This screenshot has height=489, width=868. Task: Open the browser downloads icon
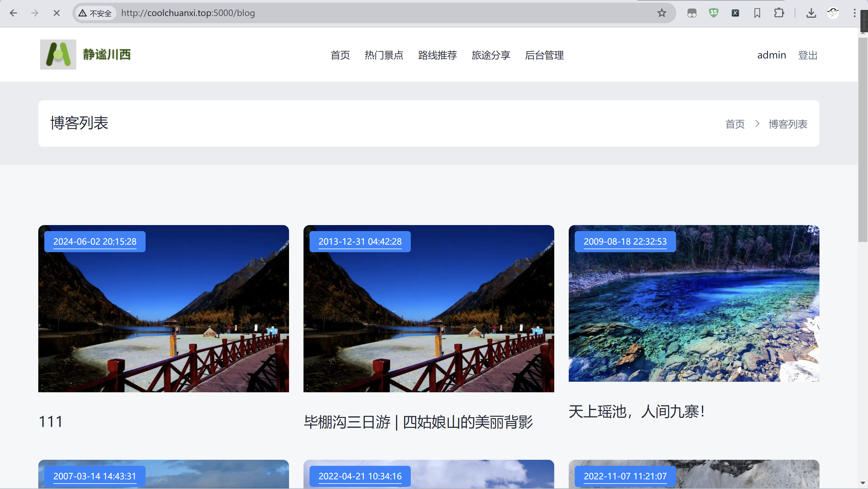point(811,13)
